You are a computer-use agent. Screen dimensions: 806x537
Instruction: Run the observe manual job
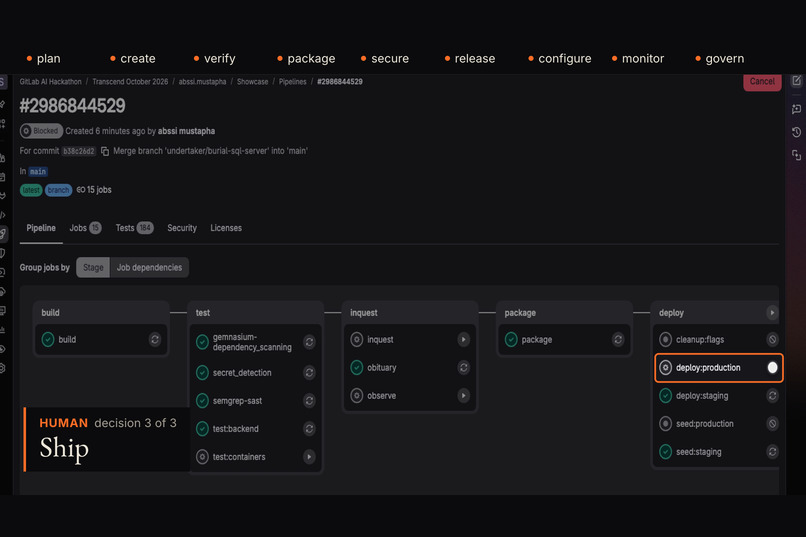(464, 396)
